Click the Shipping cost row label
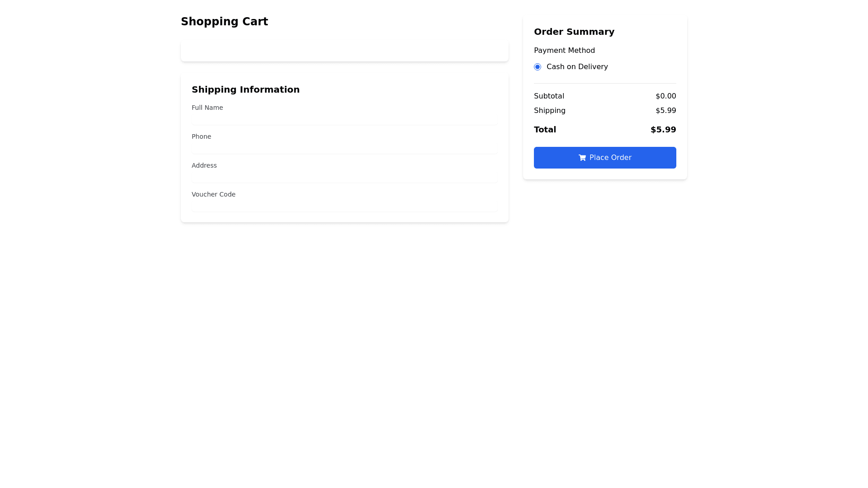 549,111
